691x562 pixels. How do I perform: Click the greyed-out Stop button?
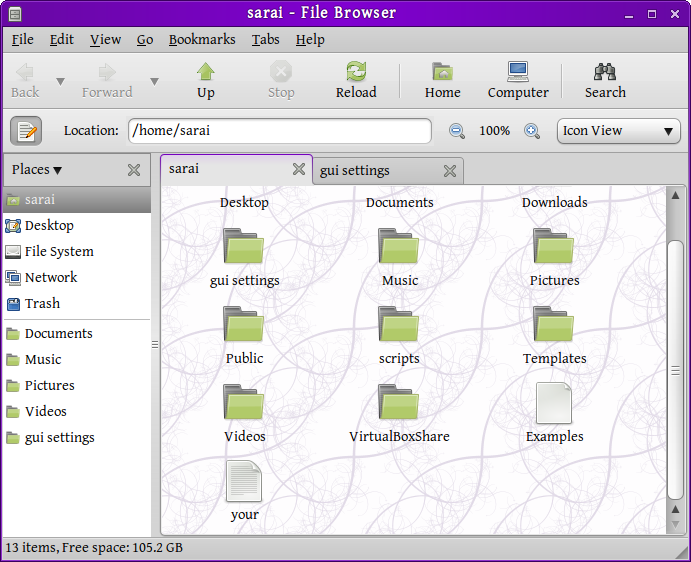(281, 81)
